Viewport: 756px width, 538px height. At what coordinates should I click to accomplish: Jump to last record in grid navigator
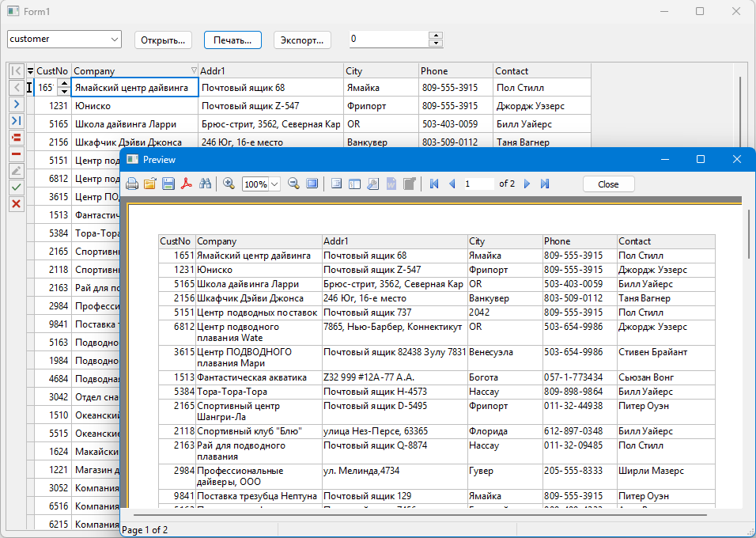[16, 120]
